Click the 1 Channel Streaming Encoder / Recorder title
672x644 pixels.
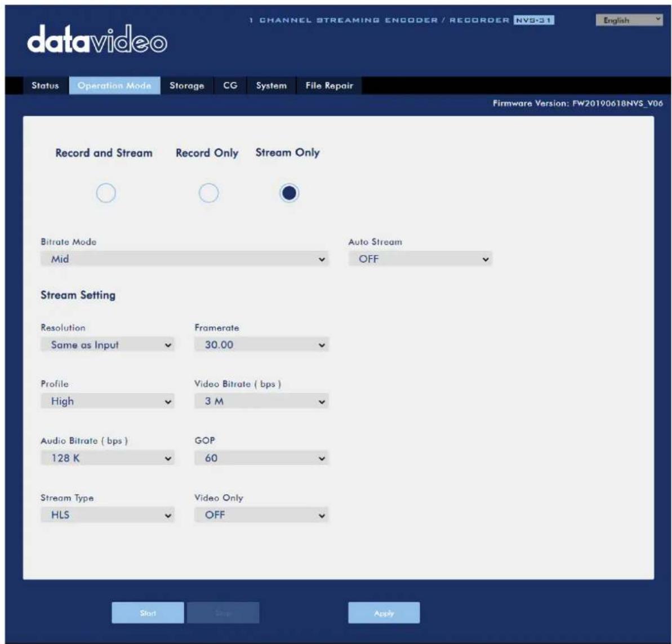pyautogui.click(x=379, y=20)
